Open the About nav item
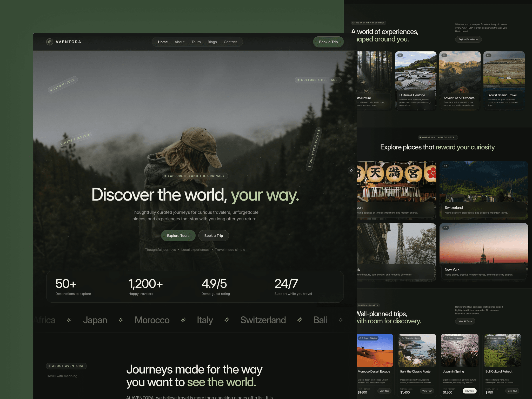Image resolution: width=532 pixels, height=399 pixels. click(x=179, y=42)
